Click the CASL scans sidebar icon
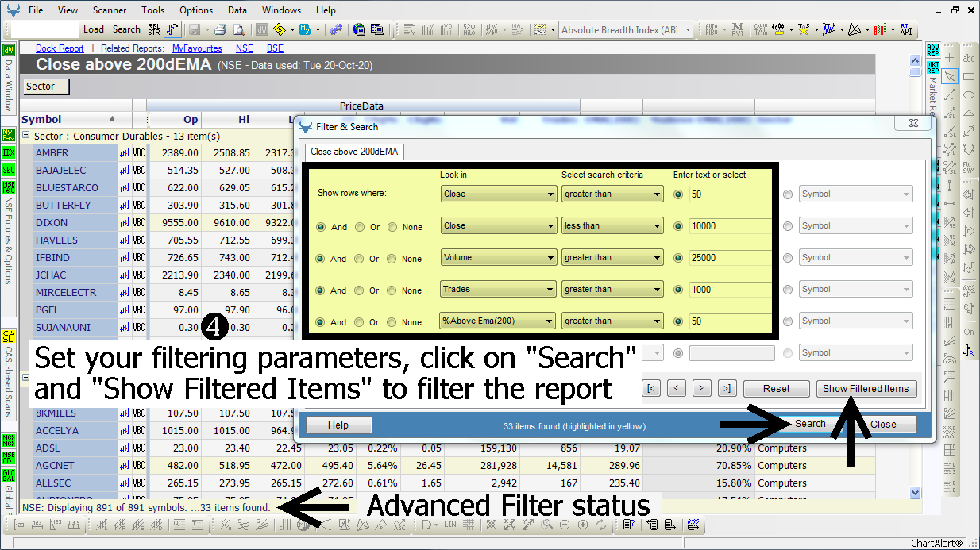Screen dimensions: 980x550 (x=9, y=337)
